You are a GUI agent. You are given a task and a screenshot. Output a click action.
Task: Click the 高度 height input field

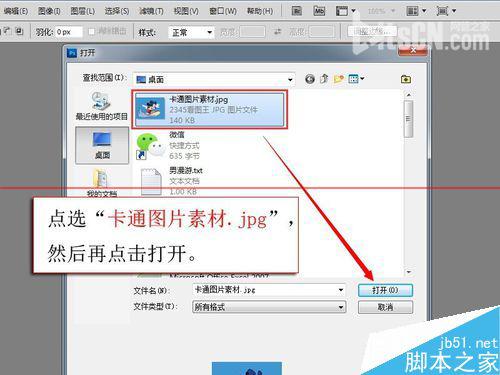click(x=322, y=32)
